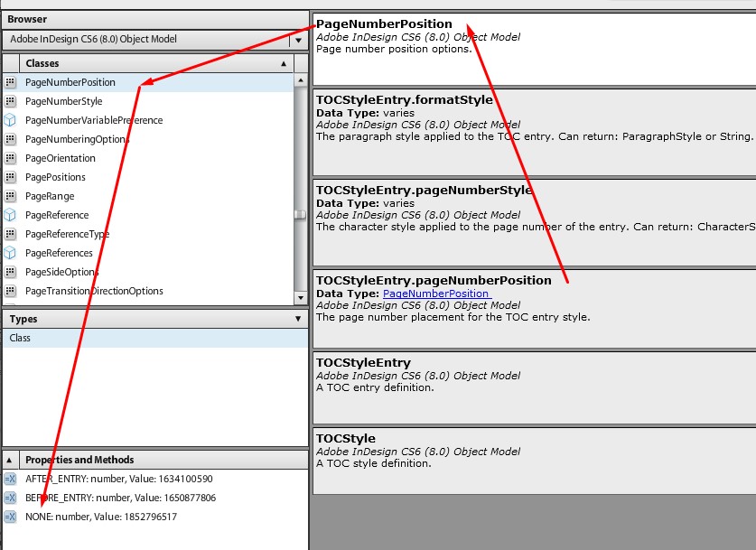Select Class in the Types list
Viewport: 756px width, 550px height.
pos(155,338)
